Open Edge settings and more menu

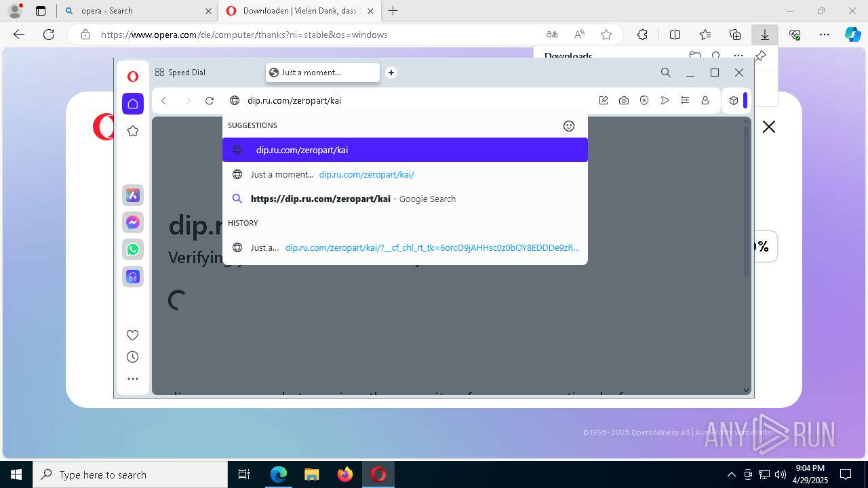coord(825,35)
